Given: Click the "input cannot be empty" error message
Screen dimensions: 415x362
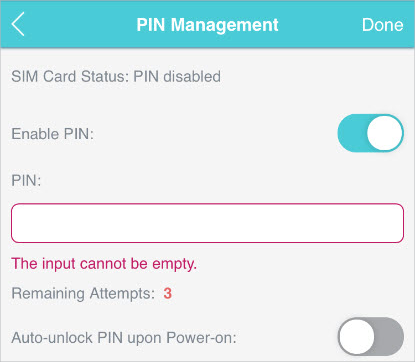Looking at the screenshot, I should click(104, 264).
